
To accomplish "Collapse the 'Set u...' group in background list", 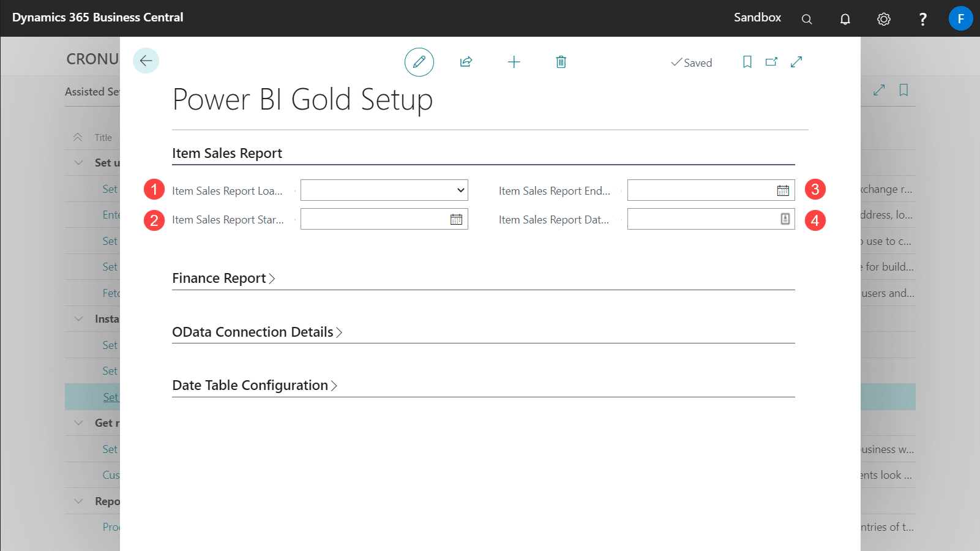I will click(x=78, y=163).
